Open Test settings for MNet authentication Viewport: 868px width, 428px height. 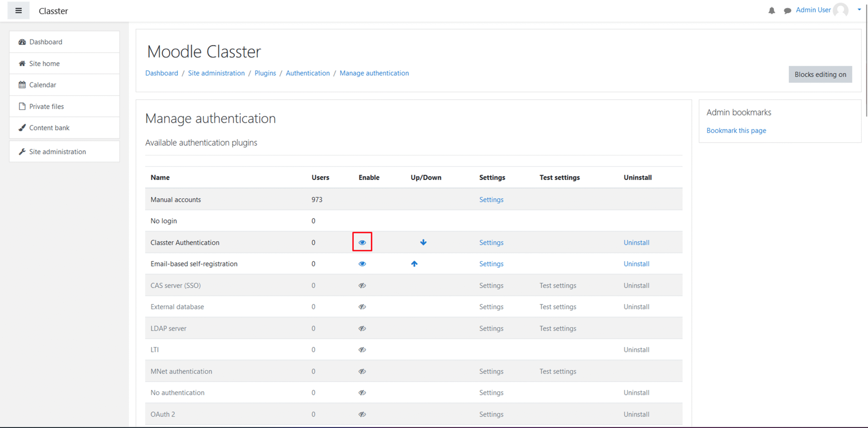(x=558, y=371)
